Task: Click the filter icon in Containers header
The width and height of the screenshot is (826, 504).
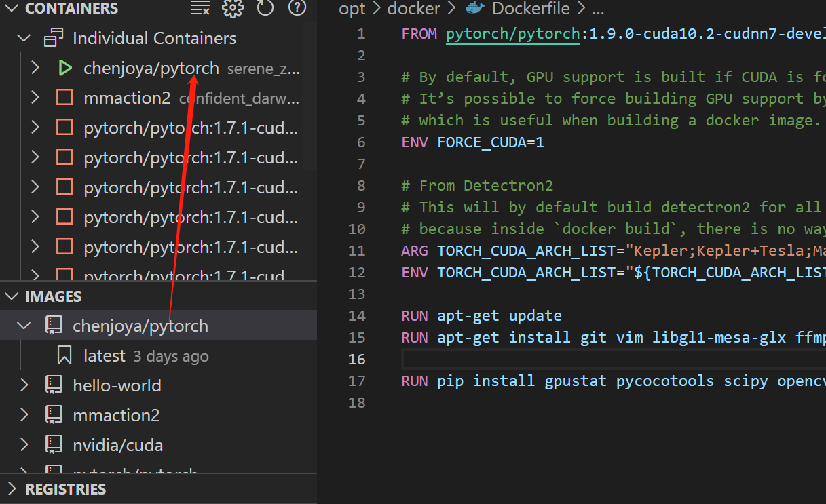Action: click(x=200, y=9)
